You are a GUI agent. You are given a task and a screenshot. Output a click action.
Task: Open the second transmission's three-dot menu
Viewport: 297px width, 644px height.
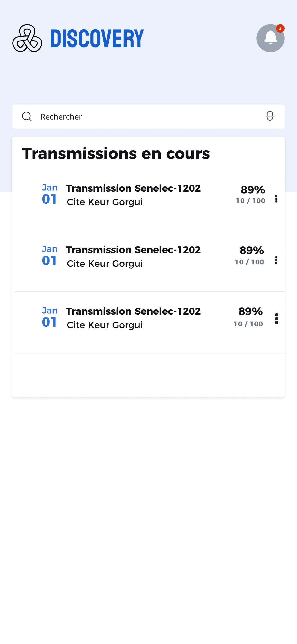(276, 260)
